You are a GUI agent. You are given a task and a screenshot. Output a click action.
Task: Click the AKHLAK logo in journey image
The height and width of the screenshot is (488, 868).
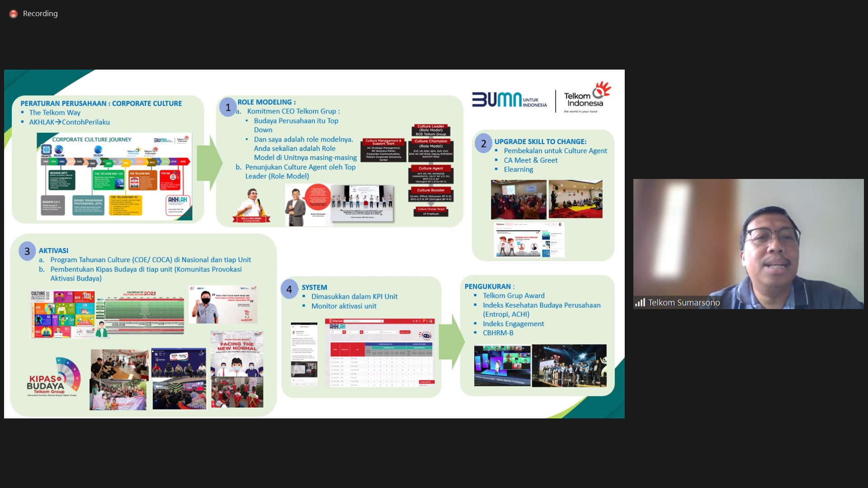pos(177,200)
